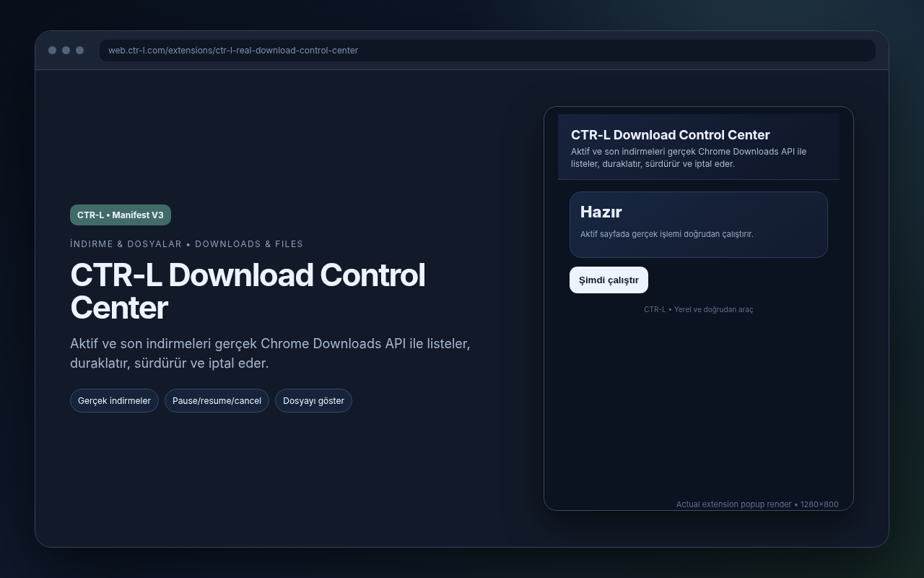Click the "CTR-L • Yerel ve doğrudan araç" footer text
Viewport: 924px width, 578px height.
(x=698, y=309)
